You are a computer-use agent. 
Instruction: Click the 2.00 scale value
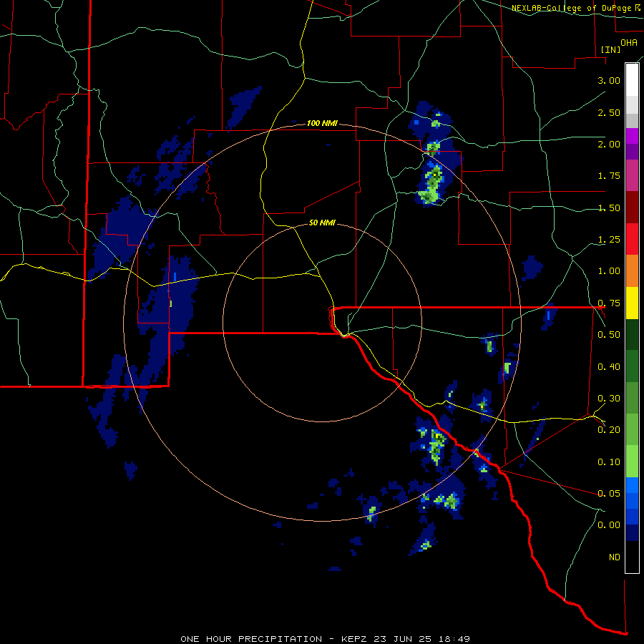(x=609, y=144)
